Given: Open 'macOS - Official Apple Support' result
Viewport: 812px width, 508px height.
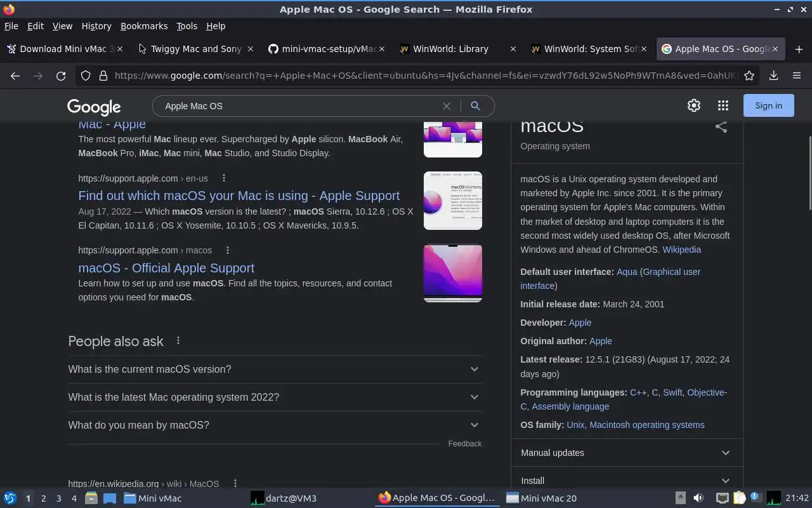Looking at the screenshot, I should (x=166, y=268).
